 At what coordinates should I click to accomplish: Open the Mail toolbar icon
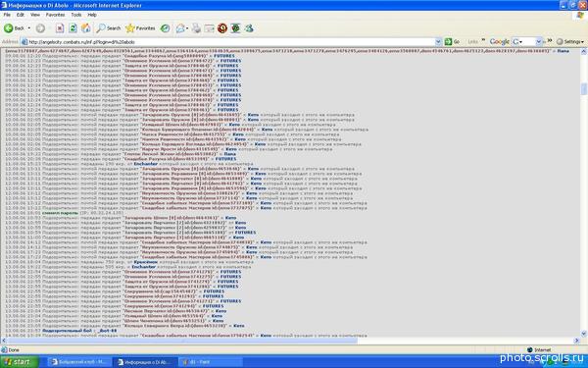pos(181,28)
